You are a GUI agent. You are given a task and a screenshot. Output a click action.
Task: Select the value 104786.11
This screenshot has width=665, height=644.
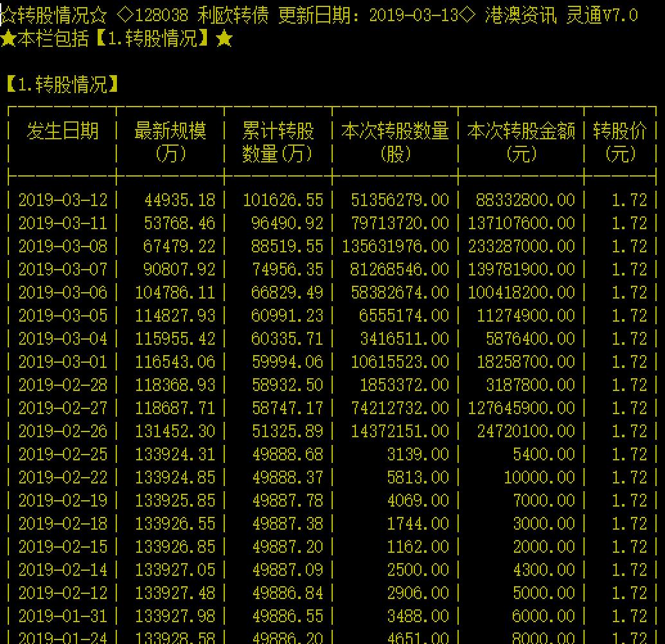coord(175,292)
